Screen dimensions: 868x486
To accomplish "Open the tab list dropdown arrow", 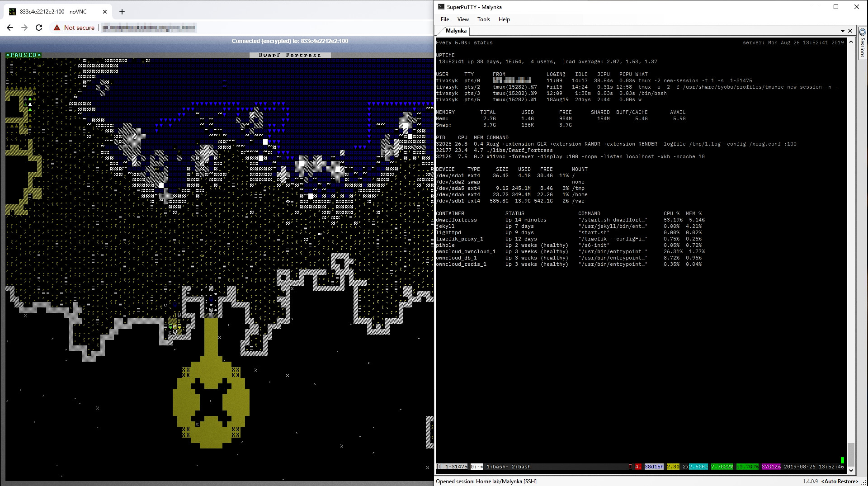I will [843, 31].
